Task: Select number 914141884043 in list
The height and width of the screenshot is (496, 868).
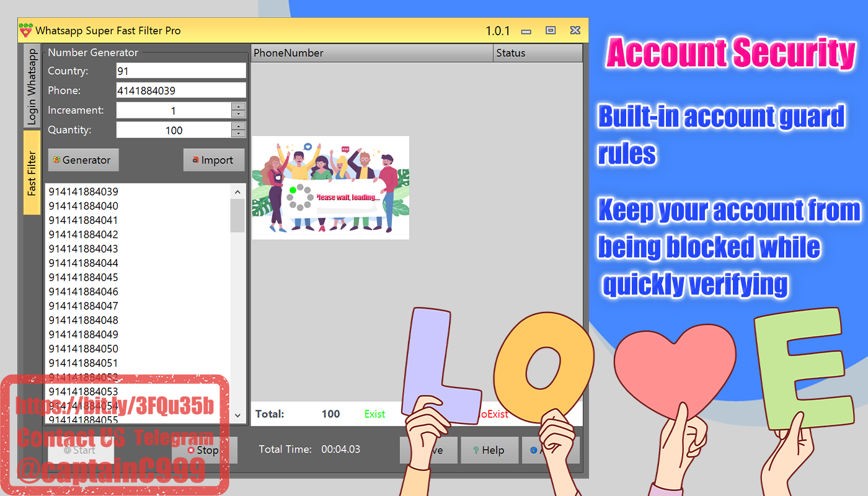Action: point(83,249)
